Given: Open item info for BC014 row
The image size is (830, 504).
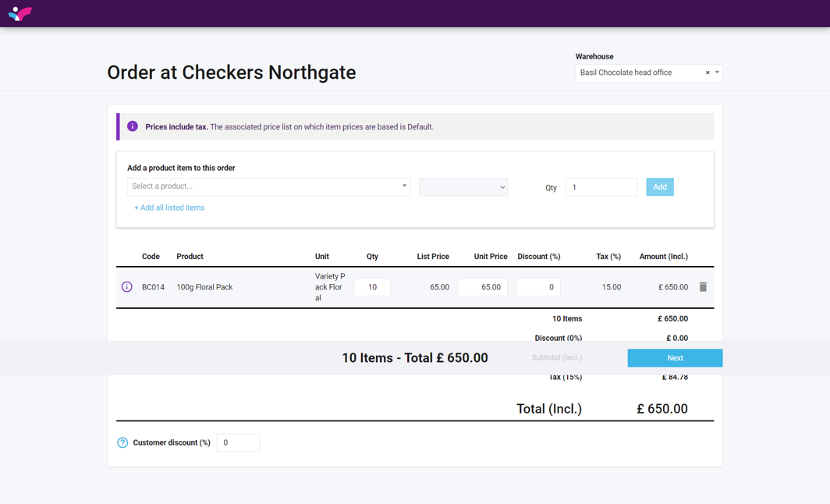Looking at the screenshot, I should (126, 287).
